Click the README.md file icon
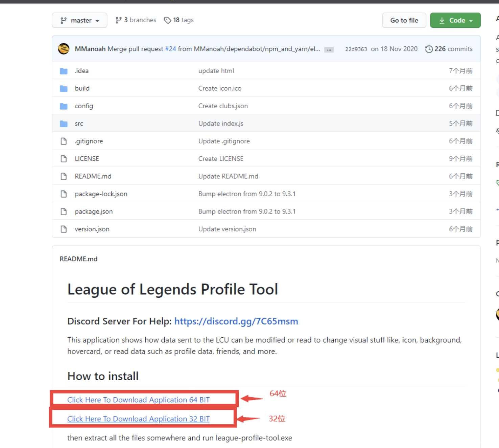 pyautogui.click(x=64, y=176)
